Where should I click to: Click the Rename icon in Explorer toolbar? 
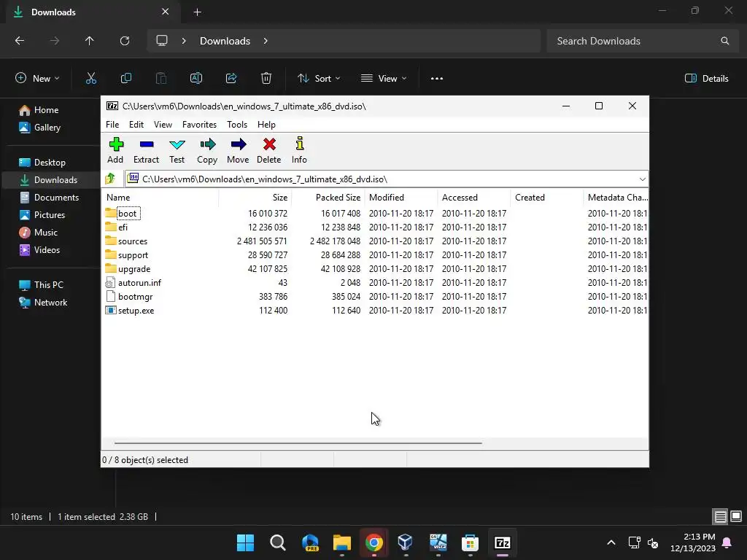[x=196, y=78]
